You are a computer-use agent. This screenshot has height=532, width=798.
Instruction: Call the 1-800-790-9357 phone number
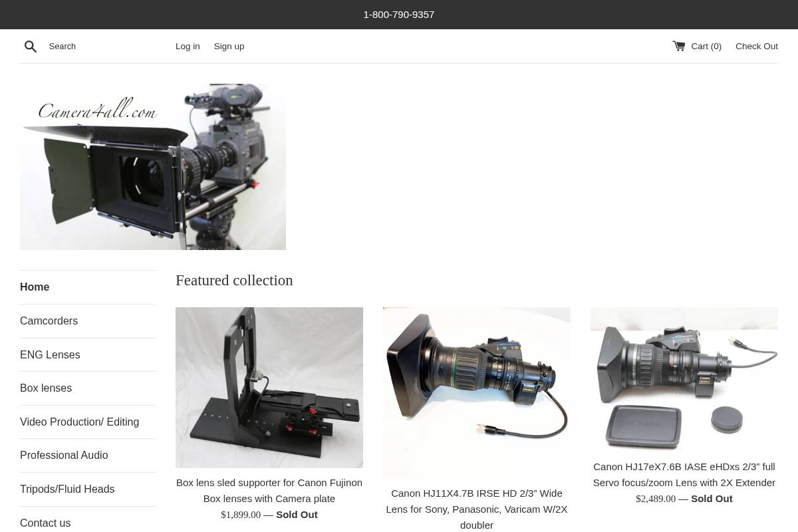click(x=398, y=14)
